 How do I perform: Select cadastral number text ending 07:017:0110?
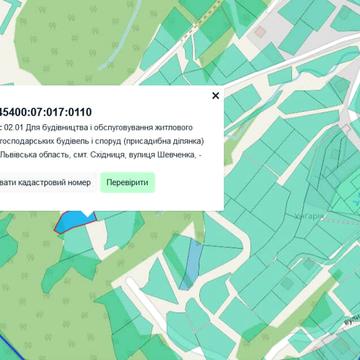pyautogui.click(x=45, y=112)
